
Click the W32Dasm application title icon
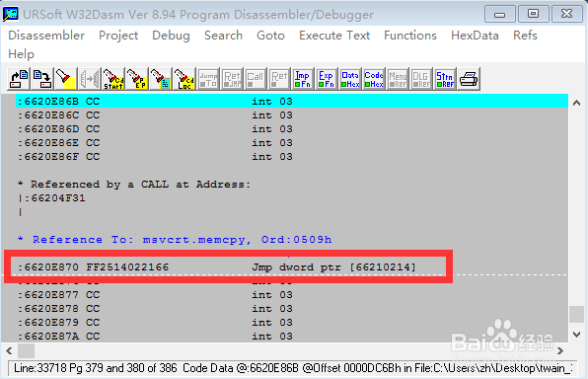click(x=11, y=14)
